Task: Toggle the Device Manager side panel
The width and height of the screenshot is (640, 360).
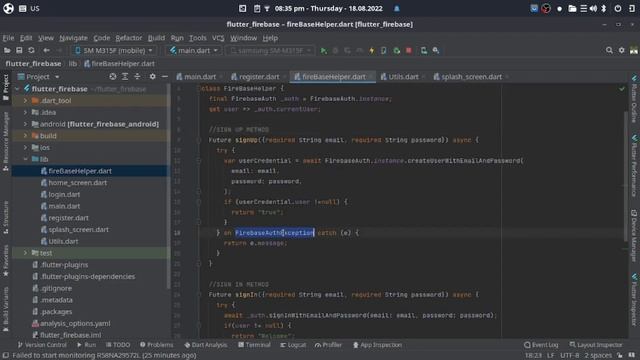Action: tap(634, 236)
